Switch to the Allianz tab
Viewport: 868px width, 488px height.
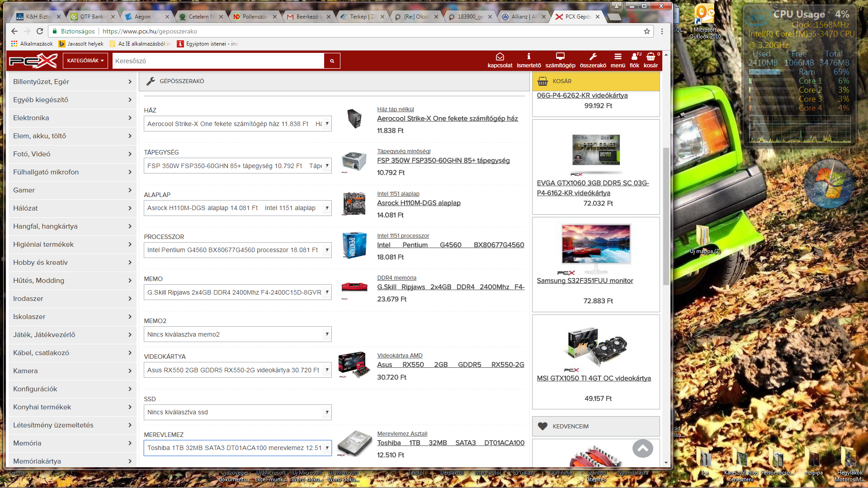click(524, 17)
